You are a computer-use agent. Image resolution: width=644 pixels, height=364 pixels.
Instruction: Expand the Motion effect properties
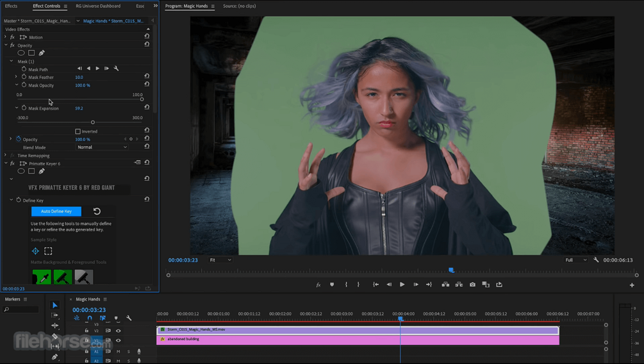pyautogui.click(x=5, y=37)
